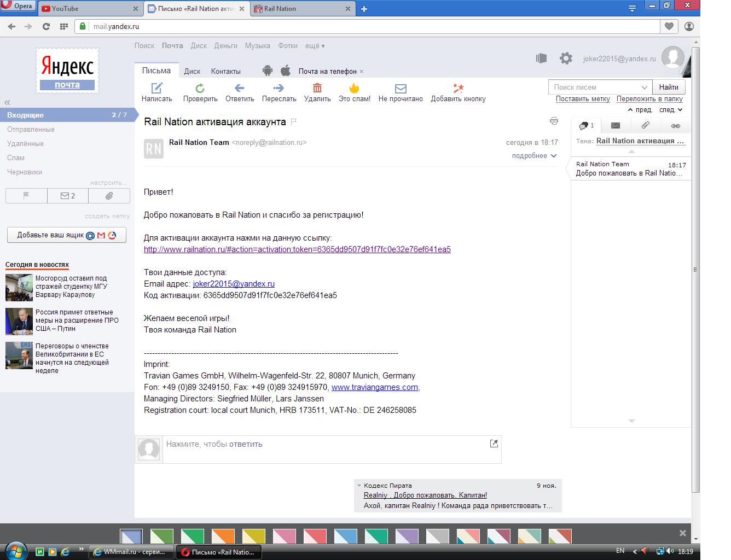Show hidden system tray icons
The width and height of the screenshot is (731, 560).
coord(635,551)
